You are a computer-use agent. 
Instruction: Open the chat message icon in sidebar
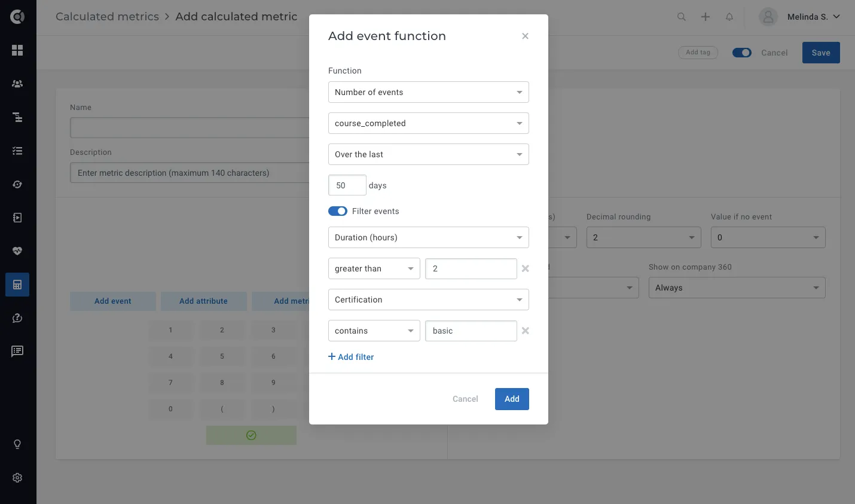coord(17,351)
